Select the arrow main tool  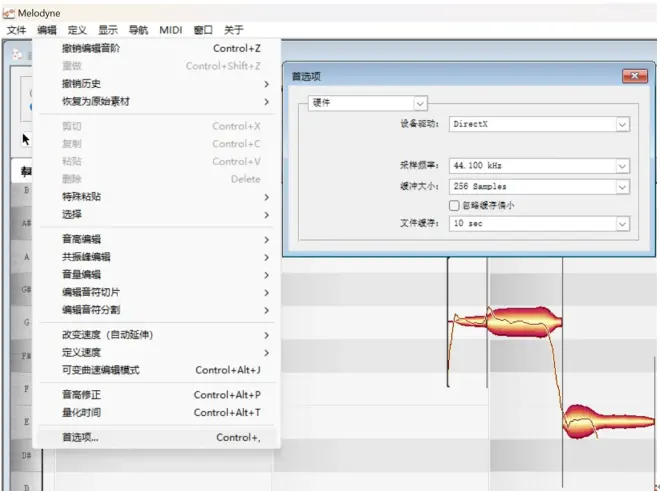tap(26, 139)
